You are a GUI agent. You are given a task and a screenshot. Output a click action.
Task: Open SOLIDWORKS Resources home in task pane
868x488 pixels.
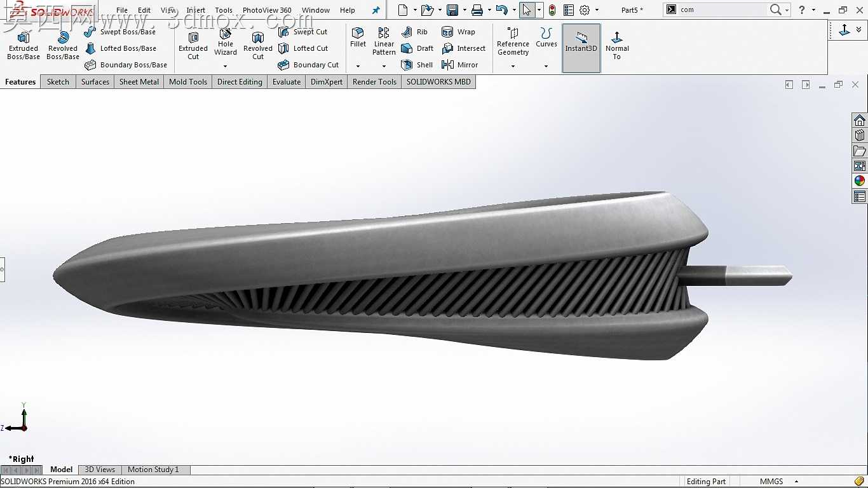point(860,120)
